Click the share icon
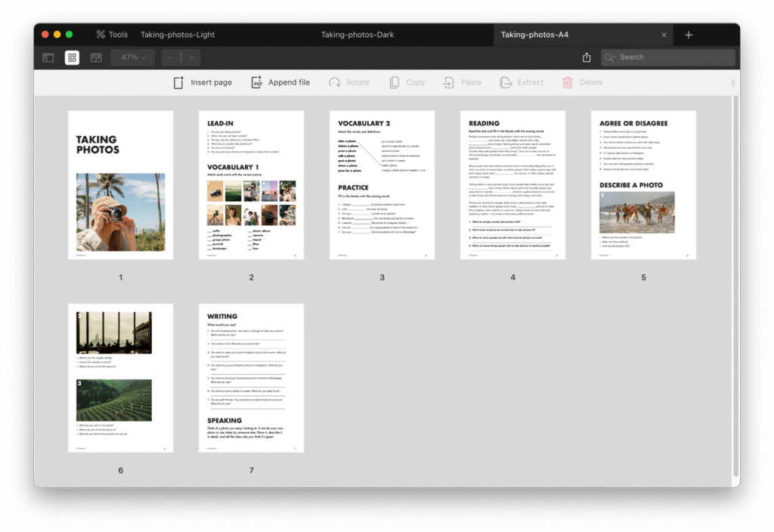Screen dimensions: 774x532 click(x=587, y=57)
